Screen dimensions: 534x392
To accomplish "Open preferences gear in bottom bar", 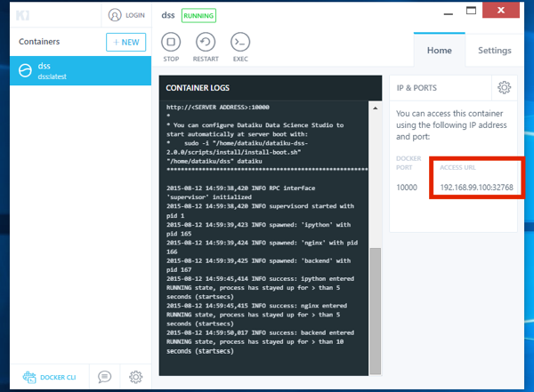I will pyautogui.click(x=135, y=377).
